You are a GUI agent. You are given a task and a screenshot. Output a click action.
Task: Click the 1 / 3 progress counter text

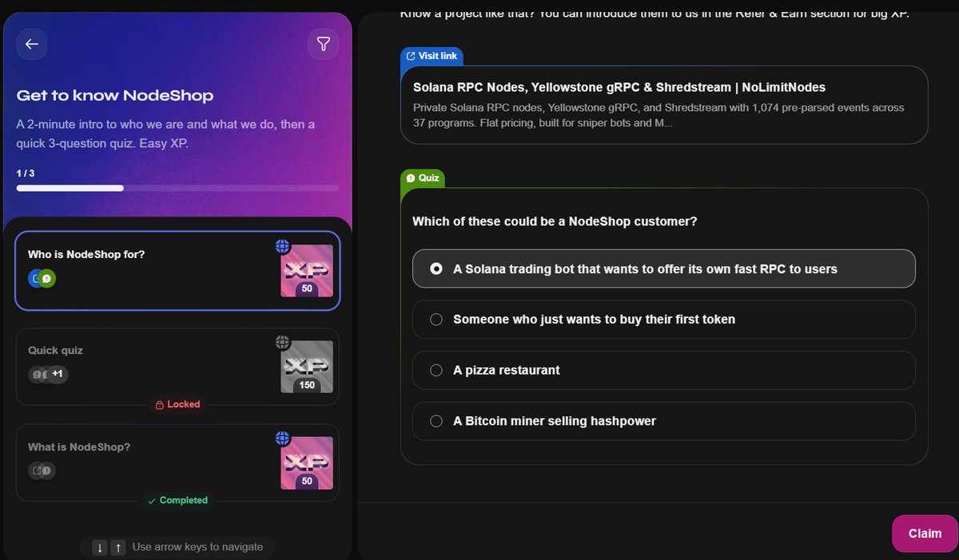pos(26,173)
